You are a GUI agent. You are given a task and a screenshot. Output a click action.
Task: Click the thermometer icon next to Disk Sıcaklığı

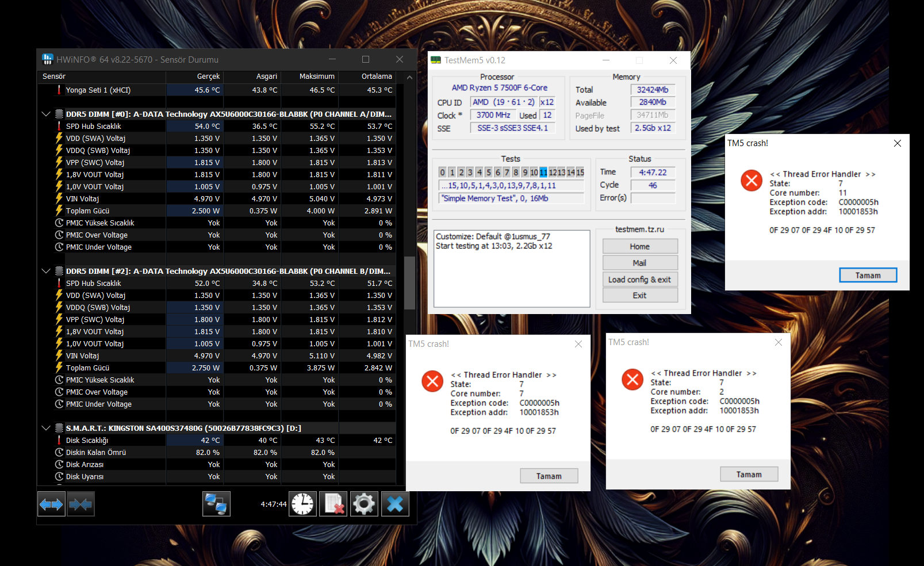[x=59, y=440]
